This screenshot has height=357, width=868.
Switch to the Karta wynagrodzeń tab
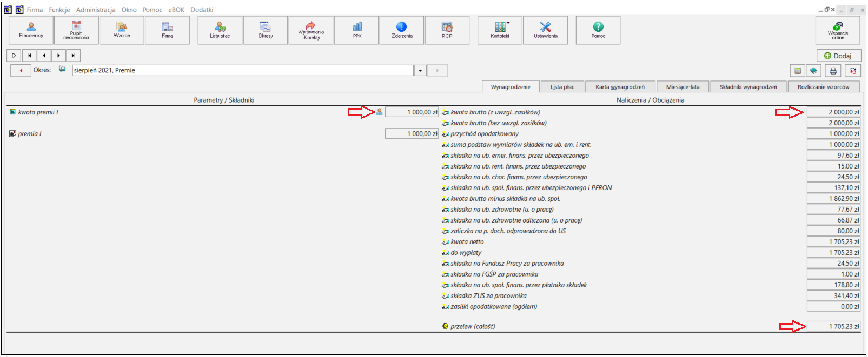(620, 87)
